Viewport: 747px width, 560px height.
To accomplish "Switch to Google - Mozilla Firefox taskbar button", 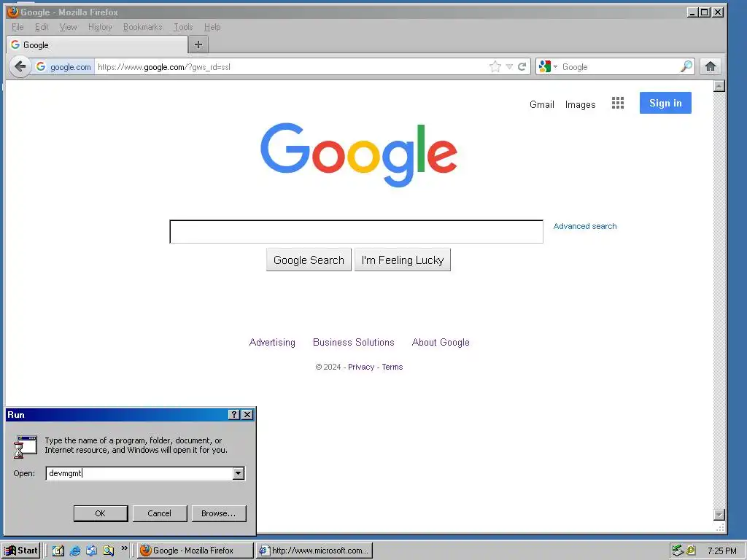I will [x=196, y=551].
